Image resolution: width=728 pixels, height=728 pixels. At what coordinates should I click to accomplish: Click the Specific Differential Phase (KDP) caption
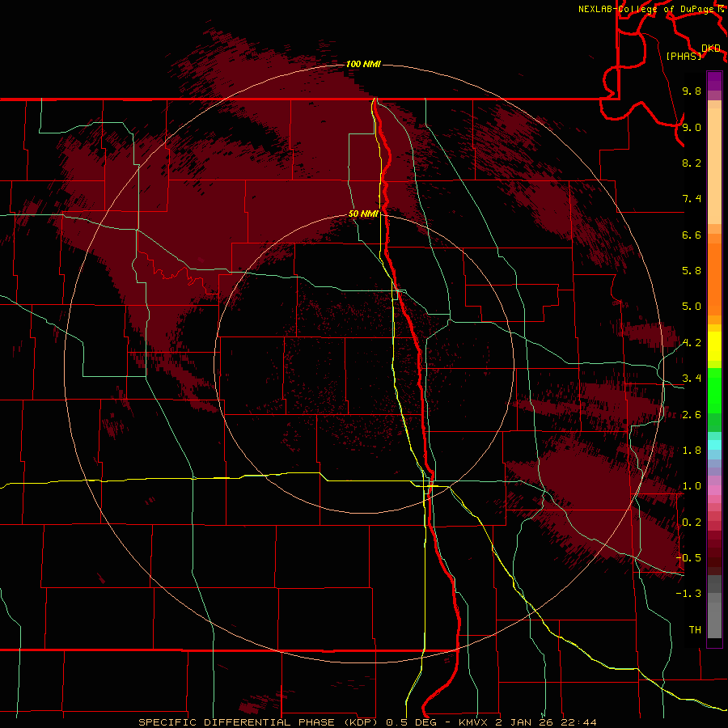point(260,722)
